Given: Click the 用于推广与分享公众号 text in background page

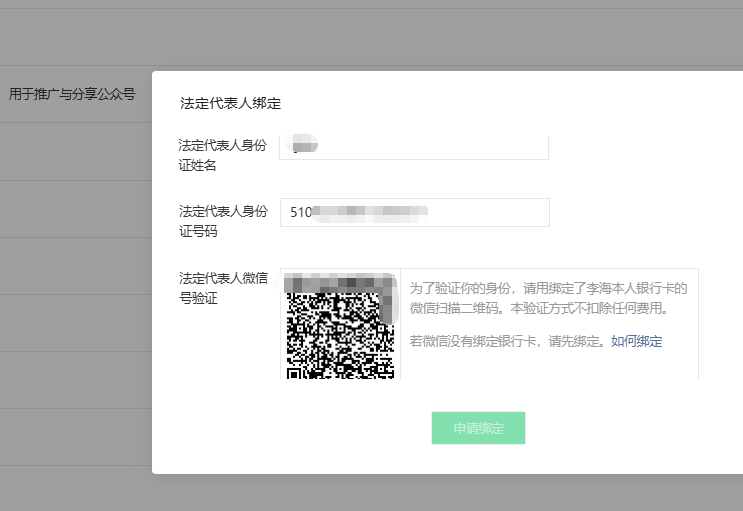Looking at the screenshot, I should point(72,94).
